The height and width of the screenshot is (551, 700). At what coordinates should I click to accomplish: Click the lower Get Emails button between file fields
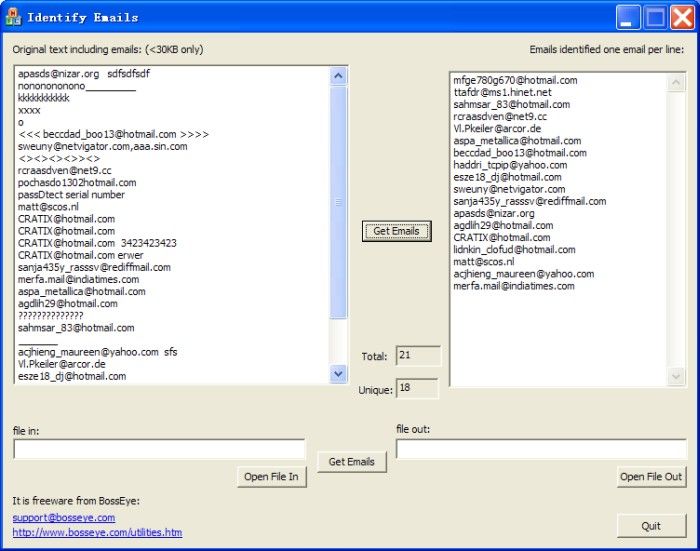(352, 462)
